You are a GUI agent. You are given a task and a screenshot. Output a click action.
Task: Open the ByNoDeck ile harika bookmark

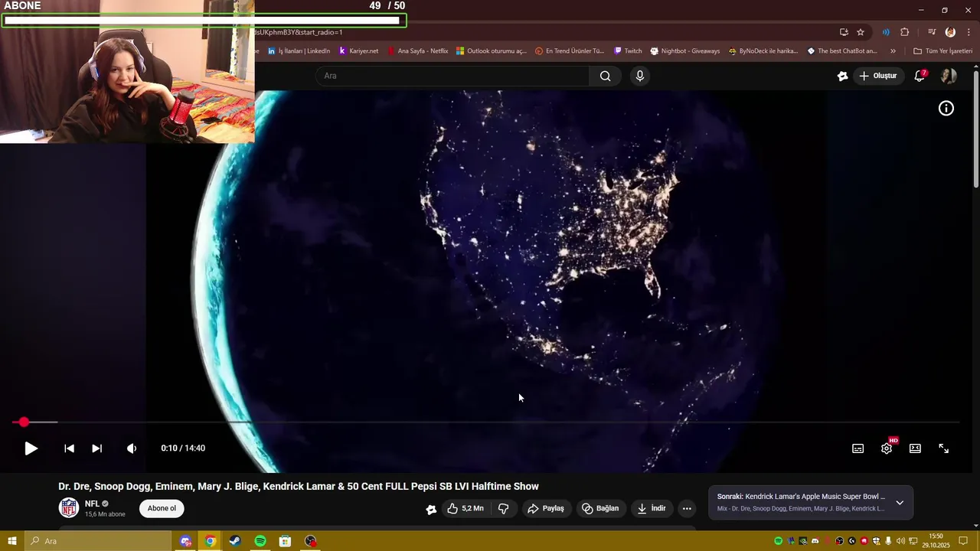(763, 51)
